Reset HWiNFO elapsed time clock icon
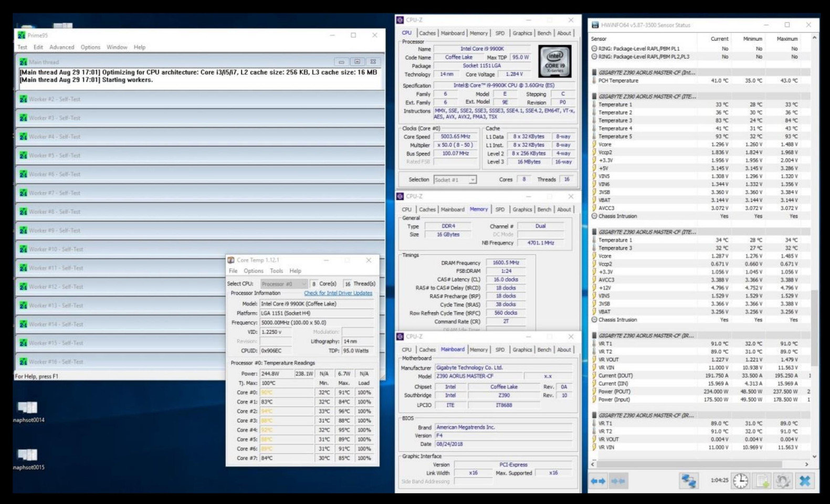 tap(740, 481)
